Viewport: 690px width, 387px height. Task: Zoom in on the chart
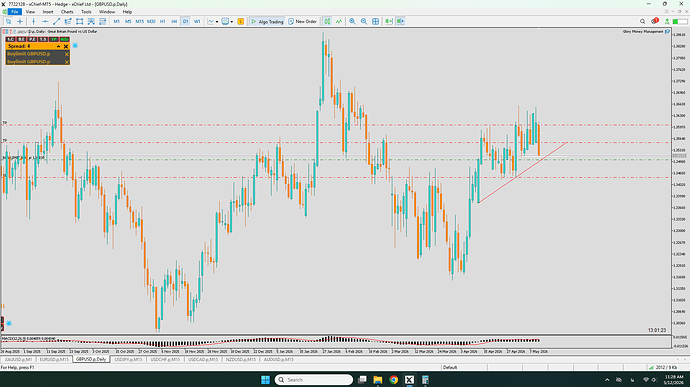[352, 21]
